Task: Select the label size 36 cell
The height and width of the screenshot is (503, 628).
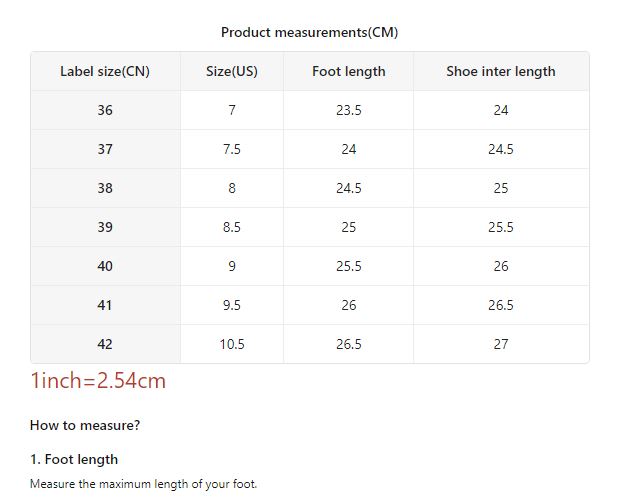Action: pyautogui.click(x=105, y=110)
